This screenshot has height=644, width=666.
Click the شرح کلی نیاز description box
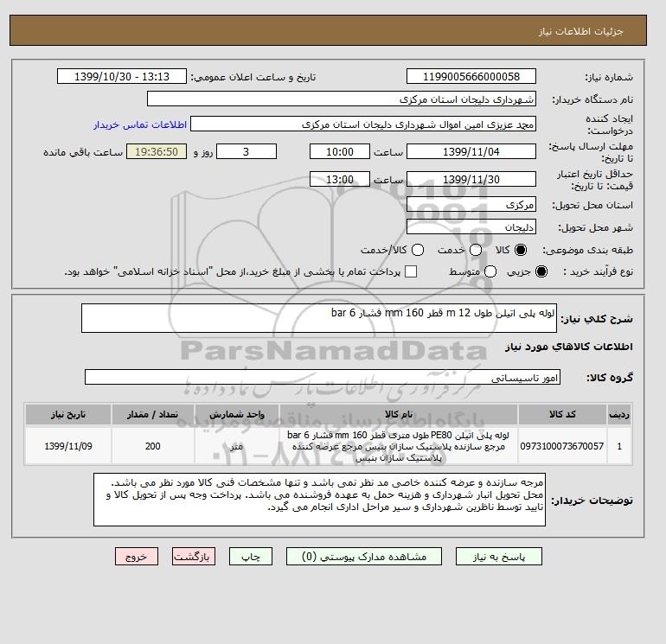[x=319, y=318]
